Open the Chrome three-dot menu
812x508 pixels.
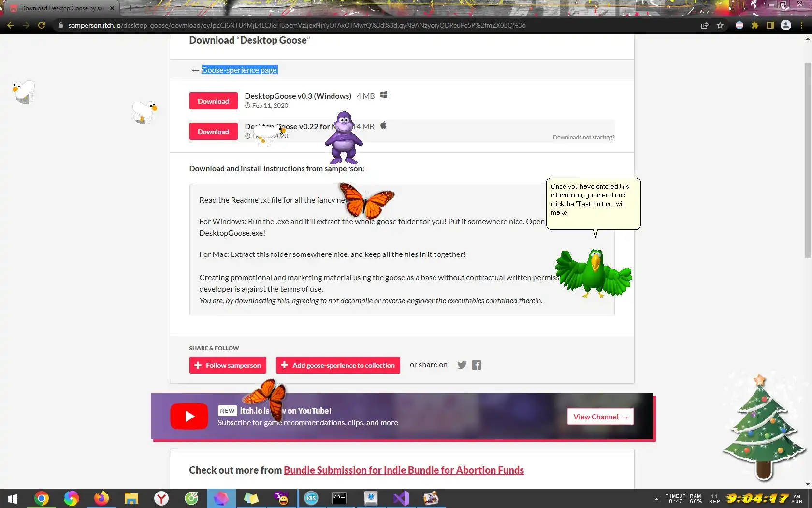(x=802, y=25)
